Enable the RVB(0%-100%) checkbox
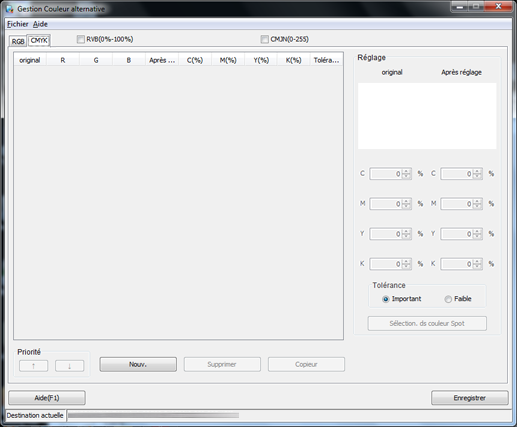Screen dimensions: 517x427 pos(81,39)
